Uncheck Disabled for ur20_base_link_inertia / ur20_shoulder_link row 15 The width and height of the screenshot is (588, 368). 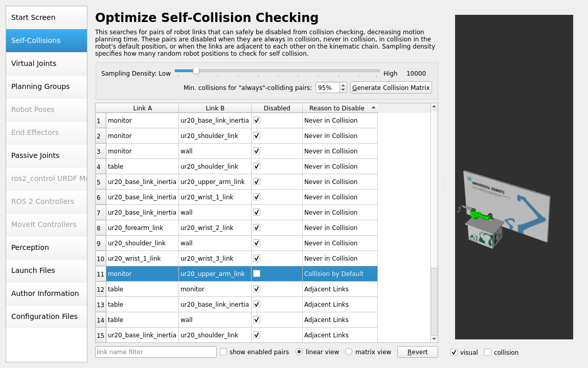[257, 335]
